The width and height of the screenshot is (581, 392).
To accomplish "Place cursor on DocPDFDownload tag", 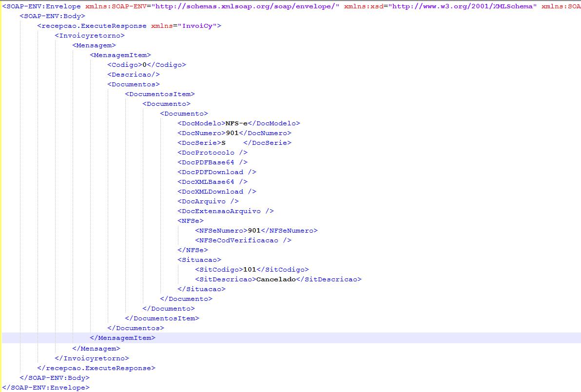I will pyautogui.click(x=216, y=172).
